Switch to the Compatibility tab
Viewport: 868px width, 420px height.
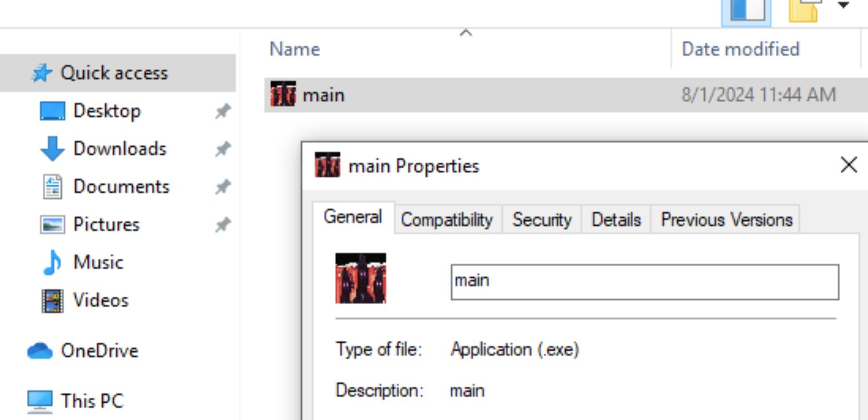click(x=447, y=219)
